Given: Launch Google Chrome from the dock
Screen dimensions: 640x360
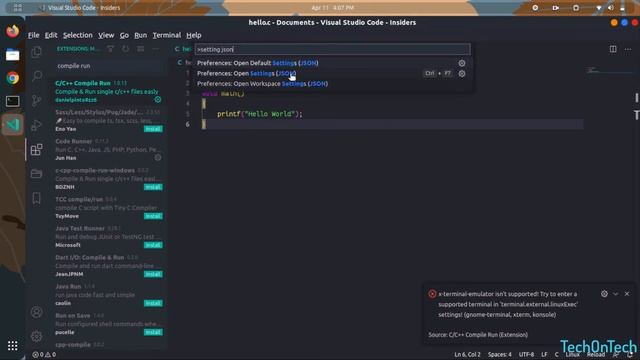Looking at the screenshot, I should click(x=13, y=78).
